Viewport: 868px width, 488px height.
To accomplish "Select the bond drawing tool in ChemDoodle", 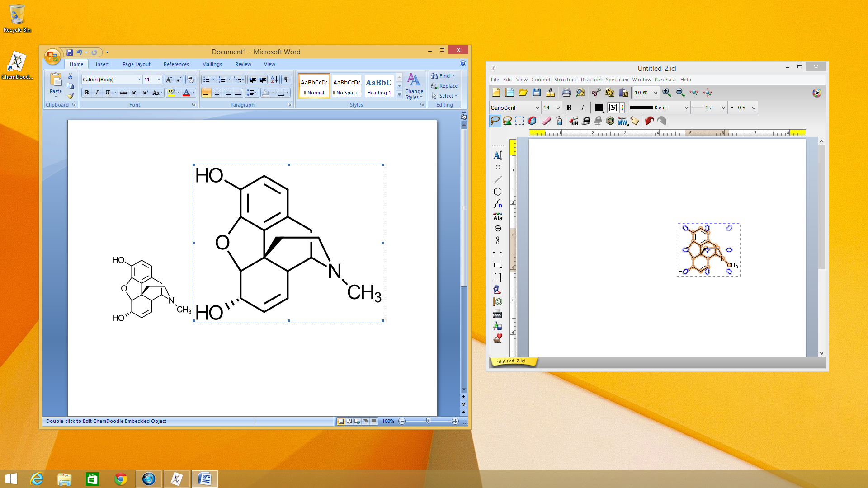I will tap(497, 179).
